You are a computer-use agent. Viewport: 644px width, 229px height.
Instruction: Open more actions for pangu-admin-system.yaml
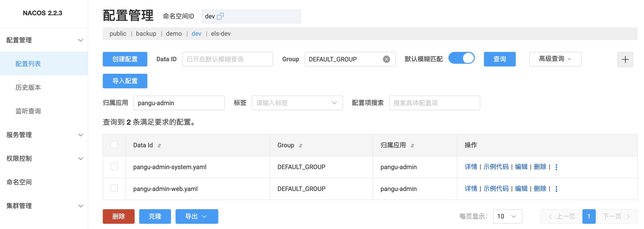(556, 167)
